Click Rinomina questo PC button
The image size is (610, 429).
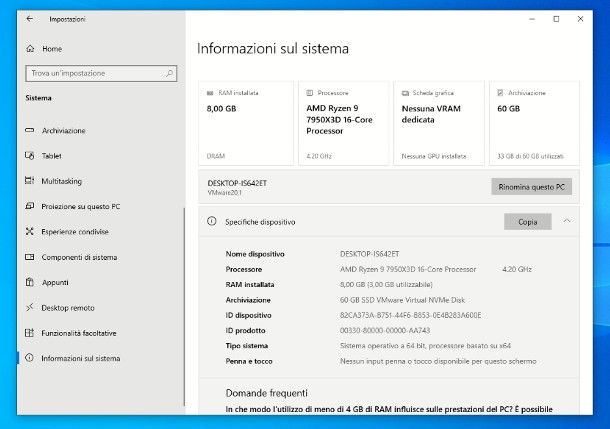(x=531, y=187)
